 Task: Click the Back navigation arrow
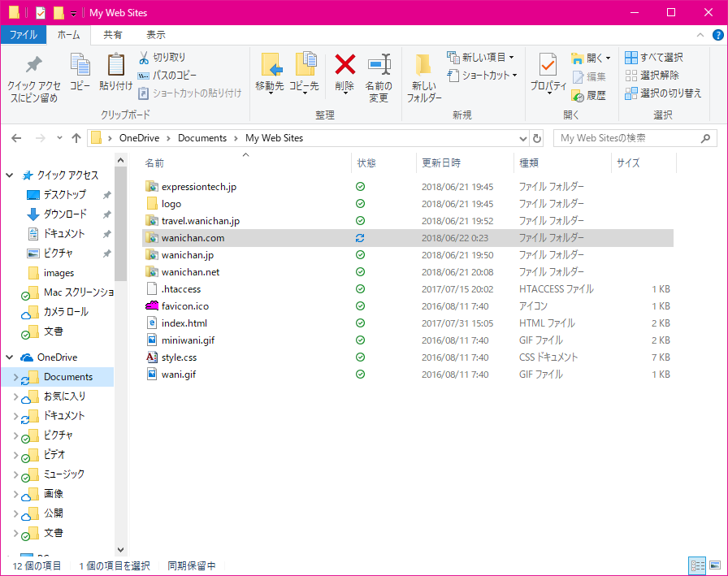click(16, 138)
